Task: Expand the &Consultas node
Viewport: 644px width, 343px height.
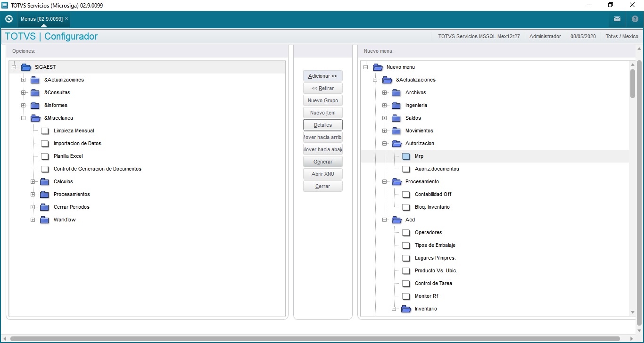Action: pos(24,92)
